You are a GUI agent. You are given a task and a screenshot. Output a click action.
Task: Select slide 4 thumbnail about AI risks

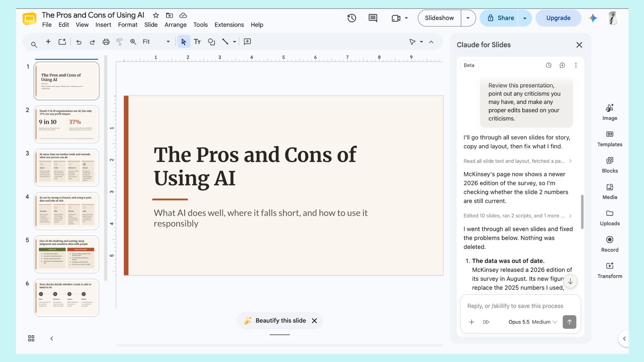point(66,211)
